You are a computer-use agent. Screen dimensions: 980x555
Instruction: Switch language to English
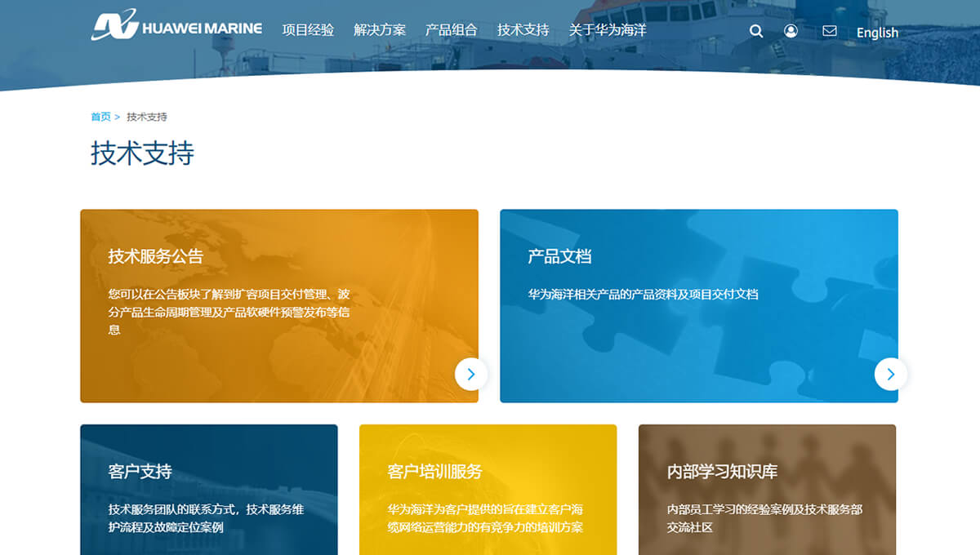click(x=877, y=33)
